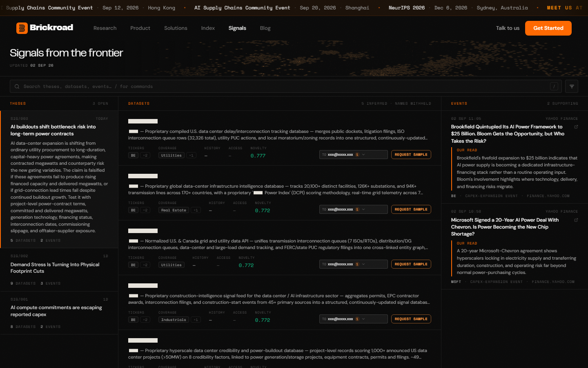The image size is (588, 368).
Task: Focus the search theses, datasets, events field
Action: [x=286, y=86]
